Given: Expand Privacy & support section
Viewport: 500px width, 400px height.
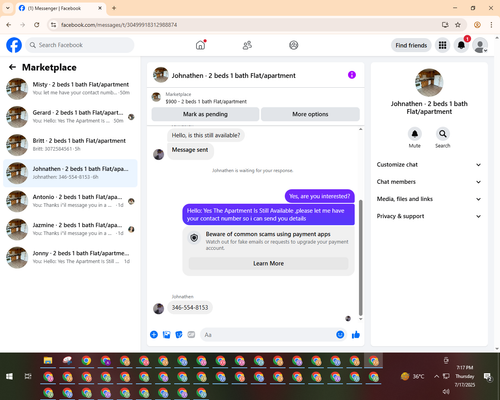Looking at the screenshot, I should pyautogui.click(x=429, y=216).
